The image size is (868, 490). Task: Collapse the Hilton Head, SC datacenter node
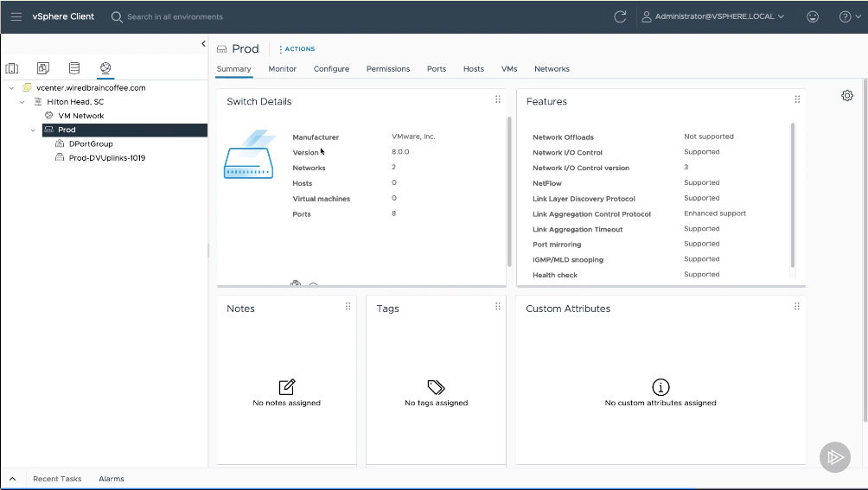tap(22, 102)
